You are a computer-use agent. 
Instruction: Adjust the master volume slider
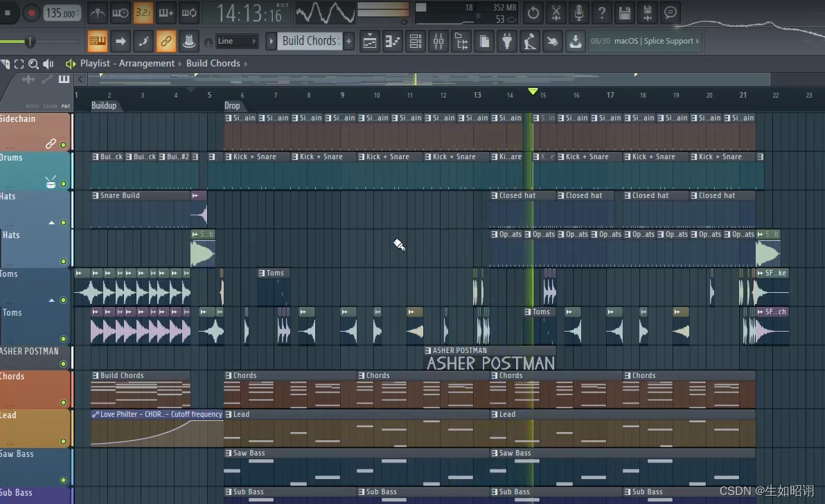(x=30, y=41)
